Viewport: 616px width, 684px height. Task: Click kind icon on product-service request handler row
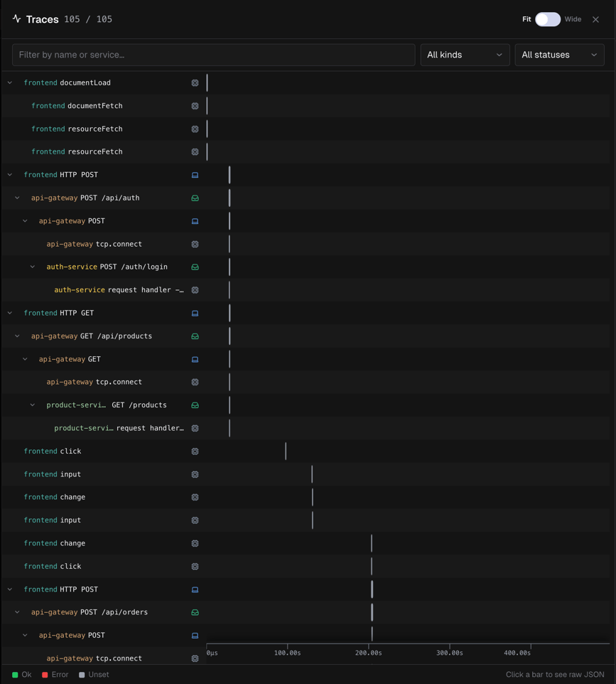(195, 428)
